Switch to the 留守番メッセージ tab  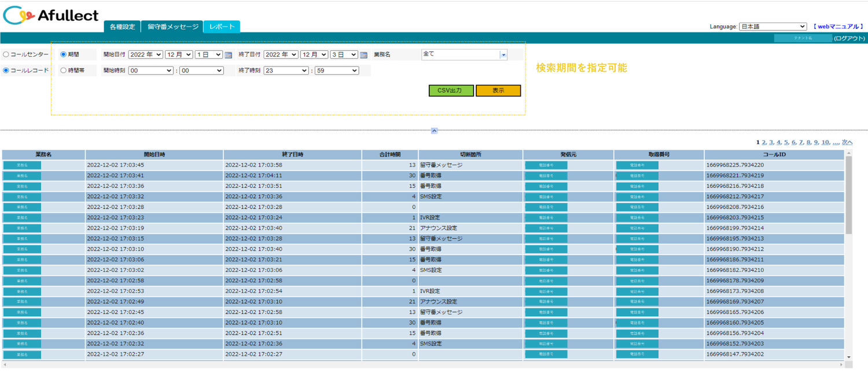click(x=172, y=27)
